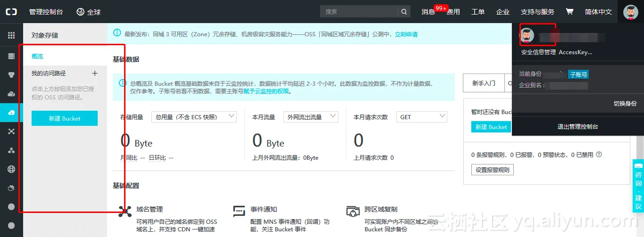
Task: Select the 新手入门 tab
Action: 483,83
